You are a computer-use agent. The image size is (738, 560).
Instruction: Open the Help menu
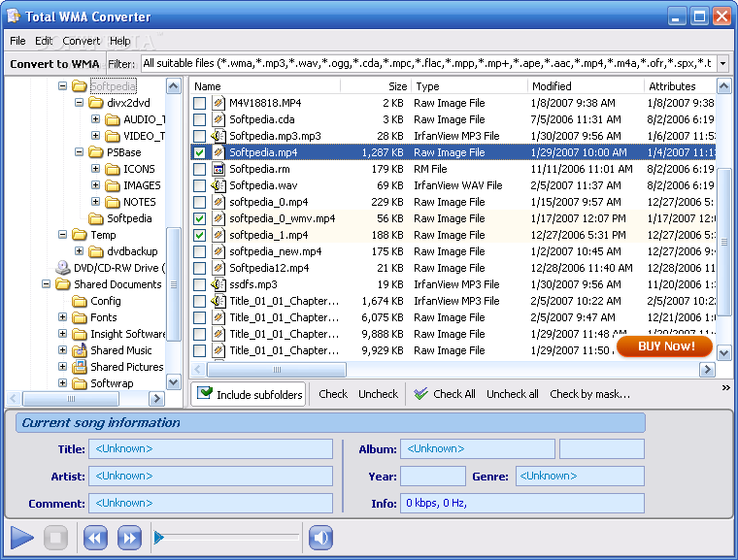(120, 41)
